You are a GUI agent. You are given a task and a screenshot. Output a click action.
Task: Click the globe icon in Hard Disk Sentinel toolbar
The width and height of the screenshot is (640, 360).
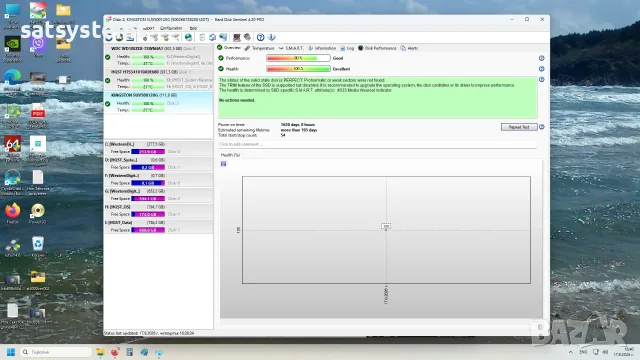pos(188,38)
